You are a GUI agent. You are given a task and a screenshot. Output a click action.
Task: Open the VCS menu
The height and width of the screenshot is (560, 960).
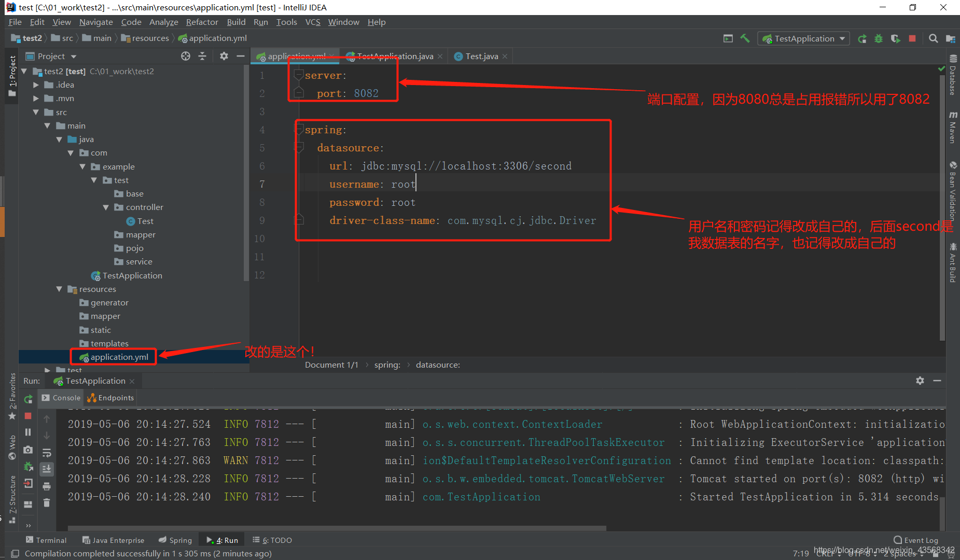[x=313, y=22]
